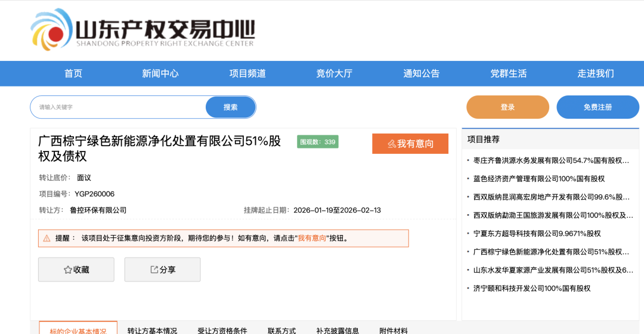Switch to 标的企业基本情况 tab
Image resolution: width=644 pixels, height=334 pixels.
click(78, 329)
